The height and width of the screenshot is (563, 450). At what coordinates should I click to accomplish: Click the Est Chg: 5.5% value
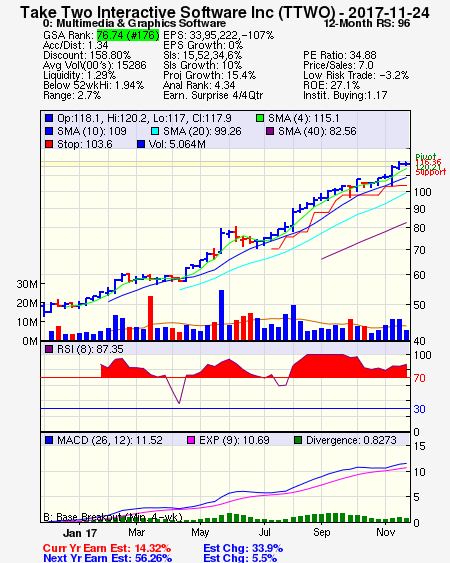click(x=240, y=558)
